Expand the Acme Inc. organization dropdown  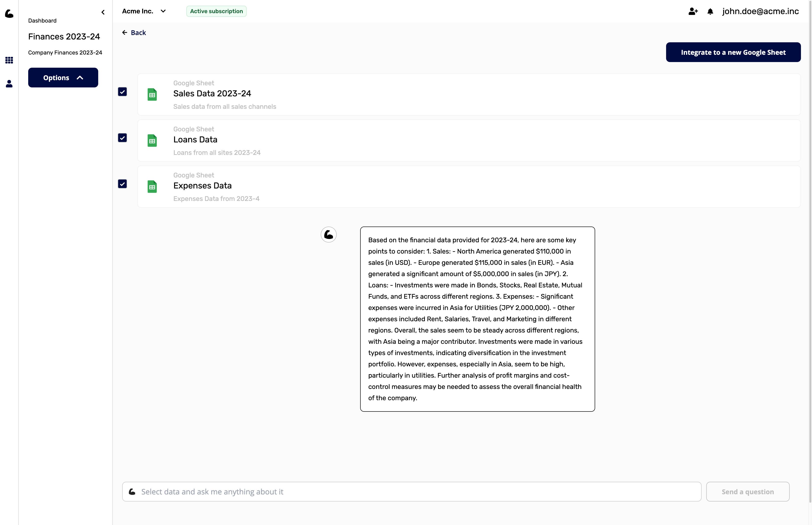pyautogui.click(x=144, y=11)
